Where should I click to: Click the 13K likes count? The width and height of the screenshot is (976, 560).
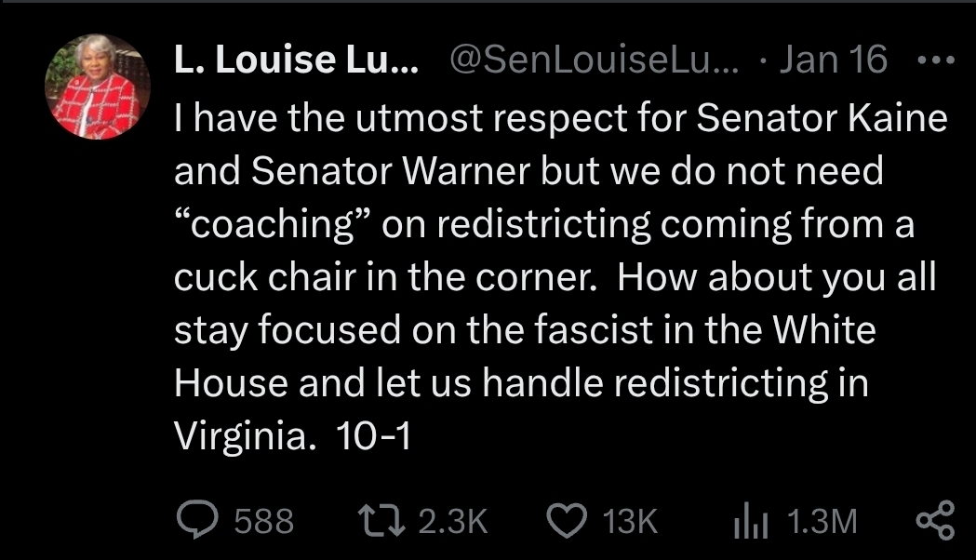tap(630, 521)
